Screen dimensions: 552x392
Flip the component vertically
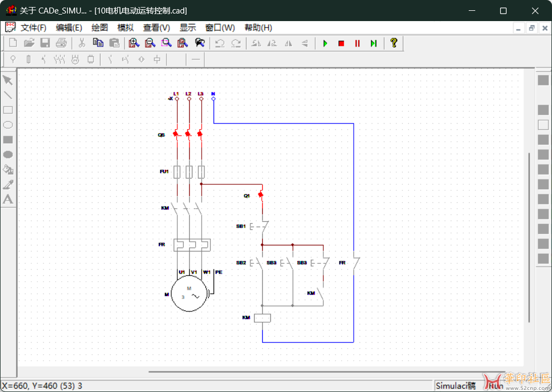click(305, 43)
